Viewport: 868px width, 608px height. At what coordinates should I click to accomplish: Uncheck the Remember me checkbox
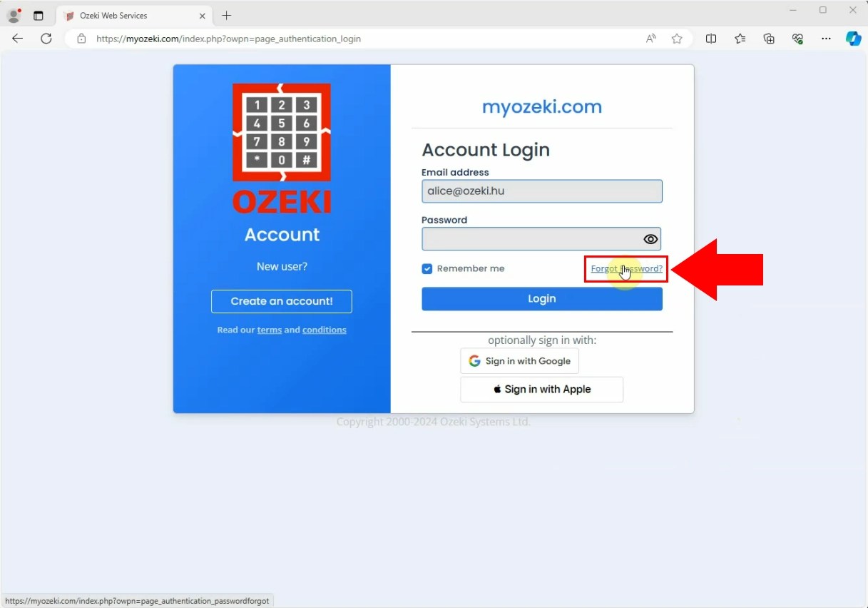pos(427,269)
